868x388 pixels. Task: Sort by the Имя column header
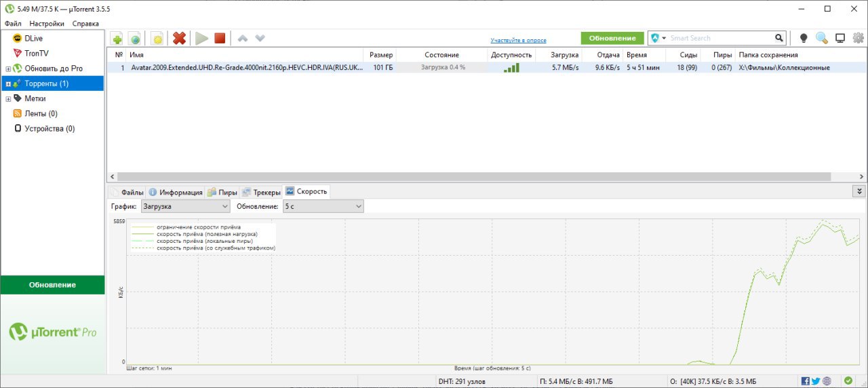[245, 55]
